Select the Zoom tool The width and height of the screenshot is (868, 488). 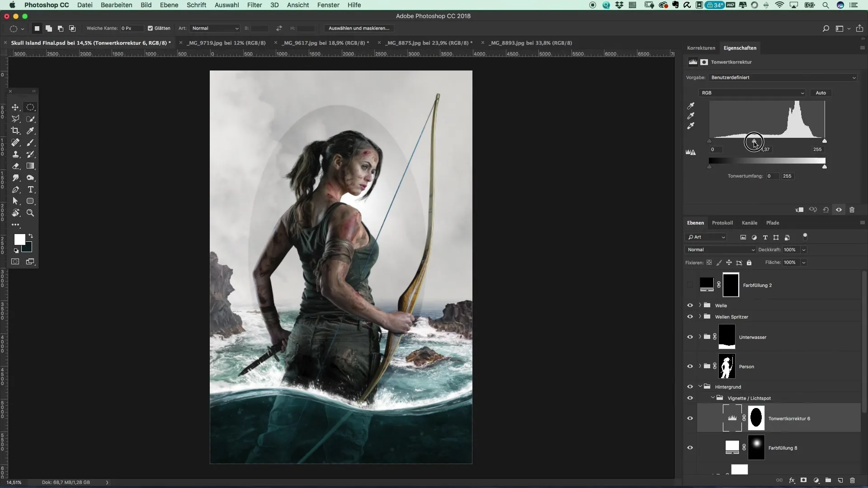[30, 213]
